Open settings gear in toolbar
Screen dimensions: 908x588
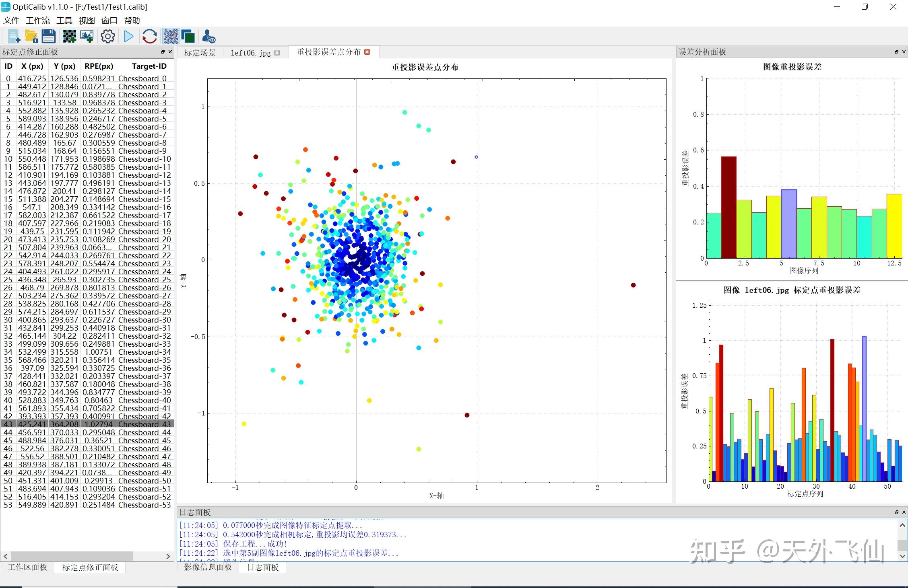click(107, 37)
